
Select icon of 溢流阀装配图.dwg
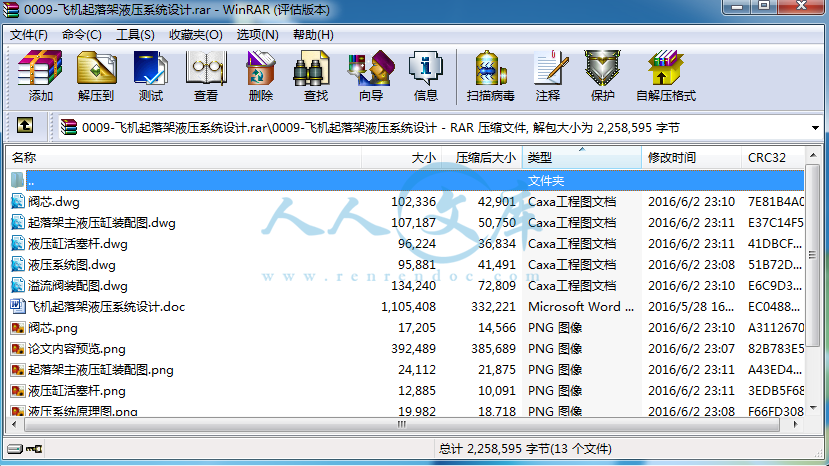coord(18,286)
